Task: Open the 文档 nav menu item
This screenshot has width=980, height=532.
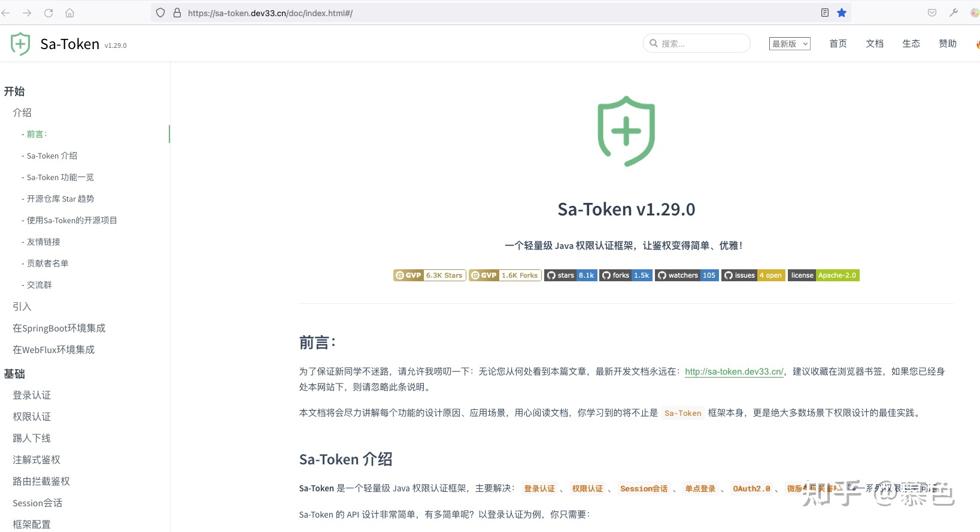Action: (x=875, y=43)
